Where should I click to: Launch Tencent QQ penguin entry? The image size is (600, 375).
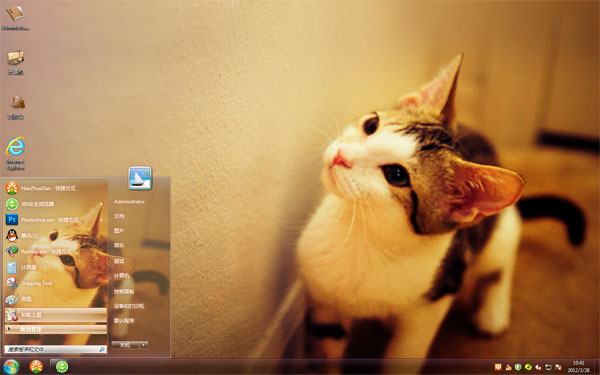pyautogui.click(x=55, y=235)
